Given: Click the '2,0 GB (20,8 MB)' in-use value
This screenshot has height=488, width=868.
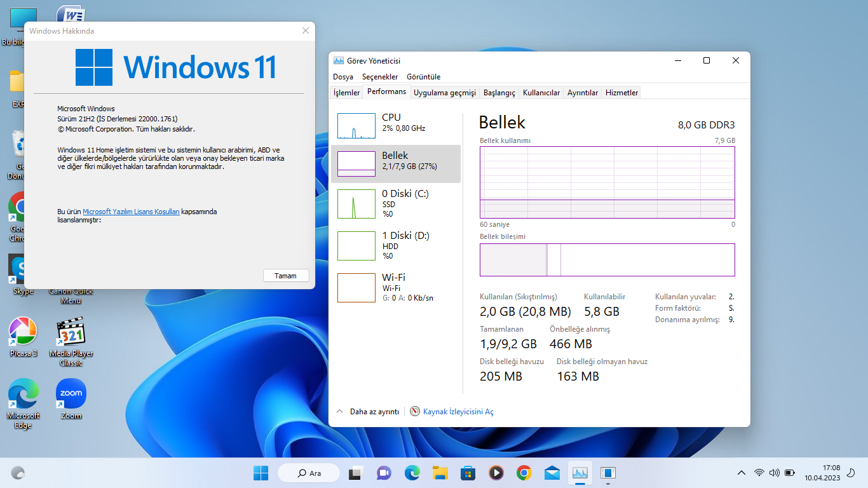Looking at the screenshot, I should pos(526,311).
